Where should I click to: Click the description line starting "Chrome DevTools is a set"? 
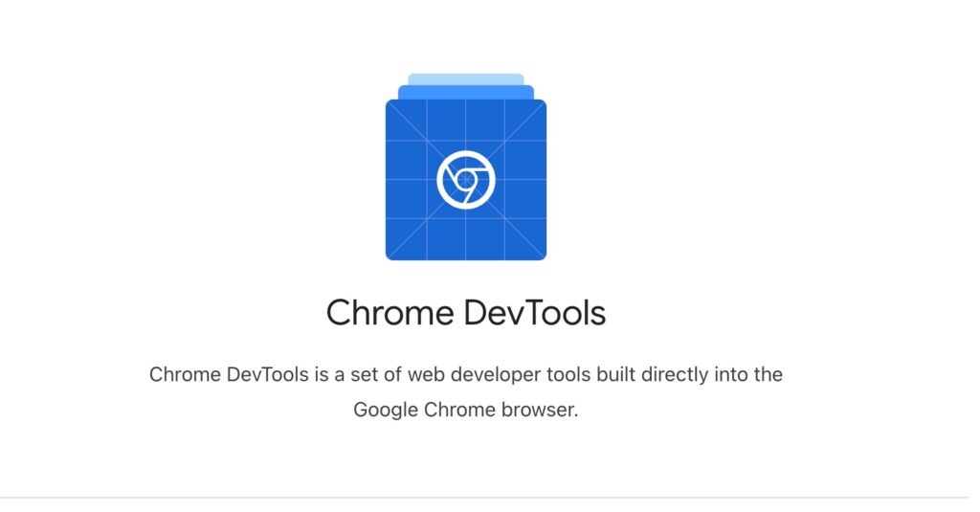point(466,374)
